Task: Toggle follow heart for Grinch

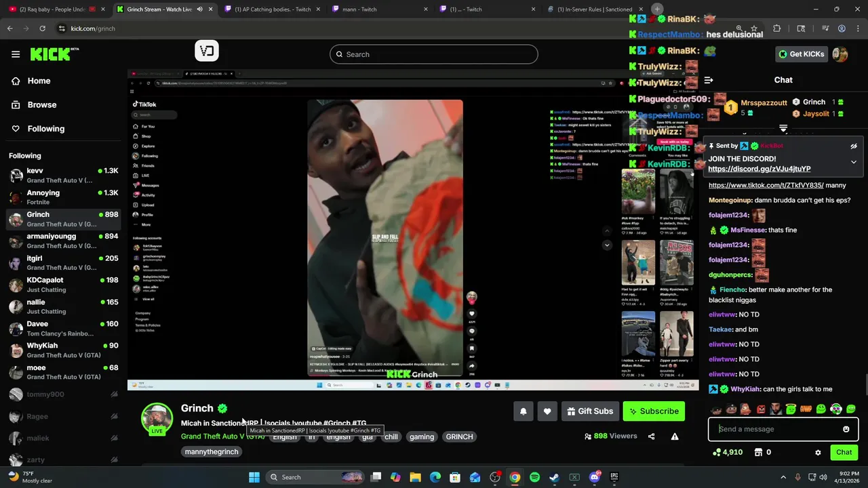Action: (547, 411)
